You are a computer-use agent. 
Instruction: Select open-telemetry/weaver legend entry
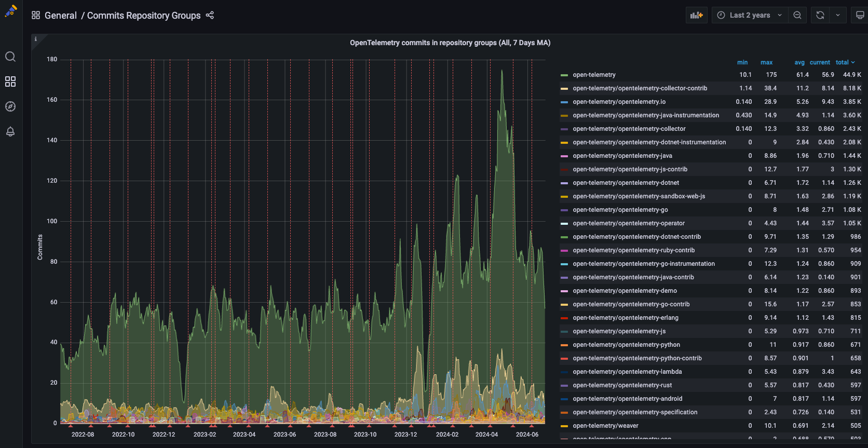[605, 426]
